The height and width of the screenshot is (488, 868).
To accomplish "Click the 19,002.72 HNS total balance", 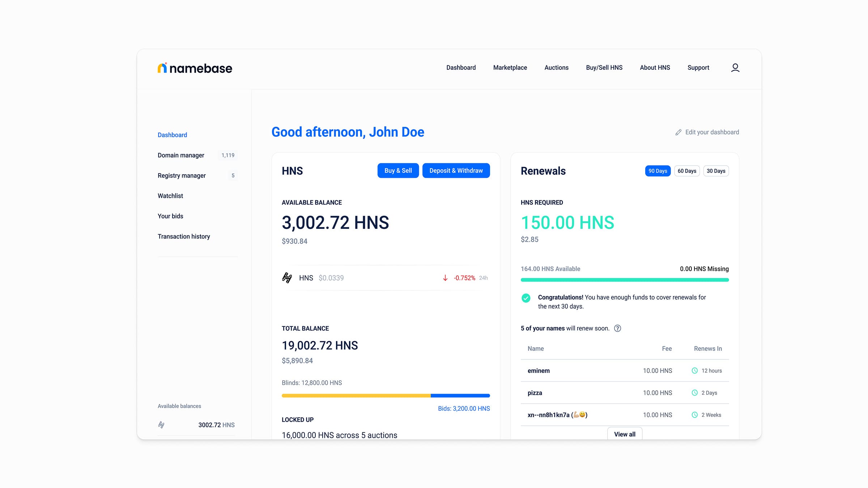I will click(x=320, y=346).
